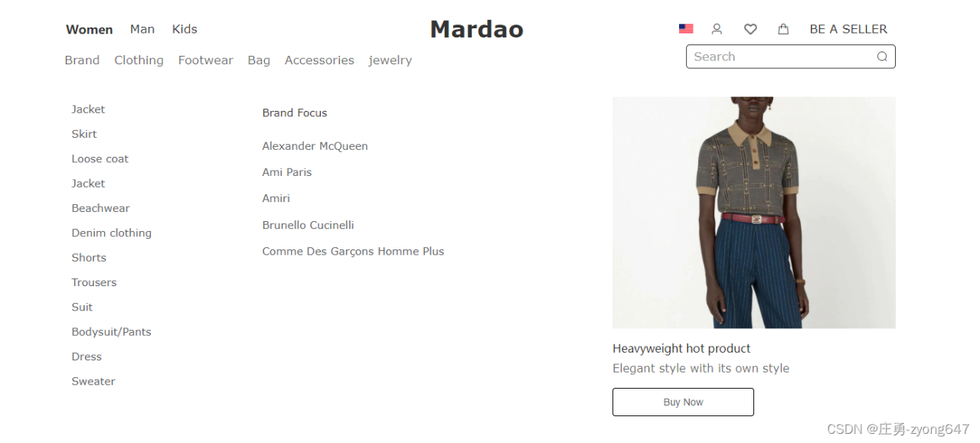The height and width of the screenshot is (443, 980).
Task: Click the search magnifier icon
Action: pos(882,57)
